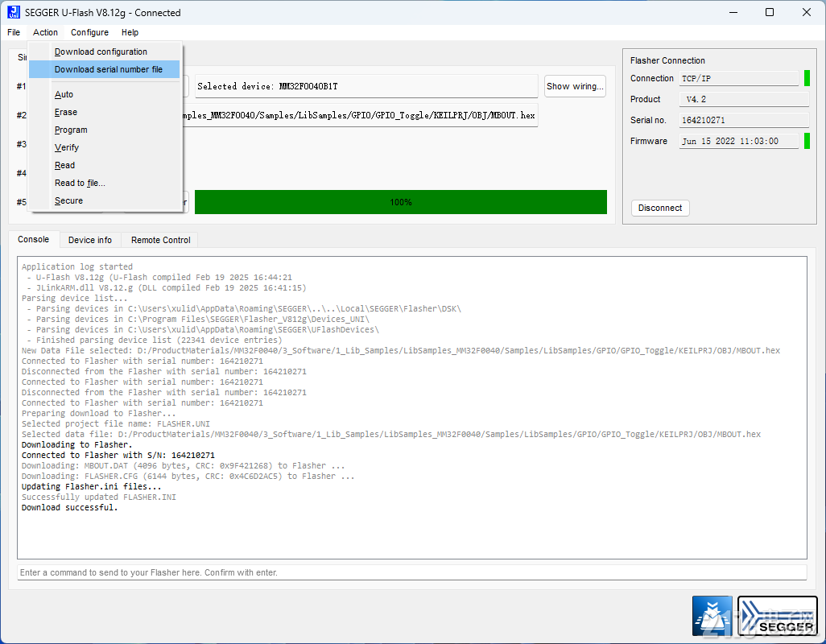Click the MBOUT.DAT downloading log line

184,465
